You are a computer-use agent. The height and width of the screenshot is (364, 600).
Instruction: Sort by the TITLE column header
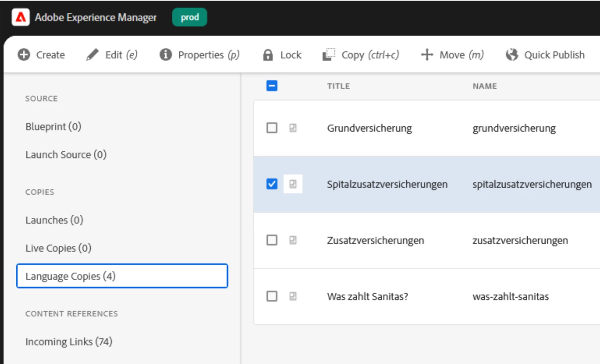339,86
